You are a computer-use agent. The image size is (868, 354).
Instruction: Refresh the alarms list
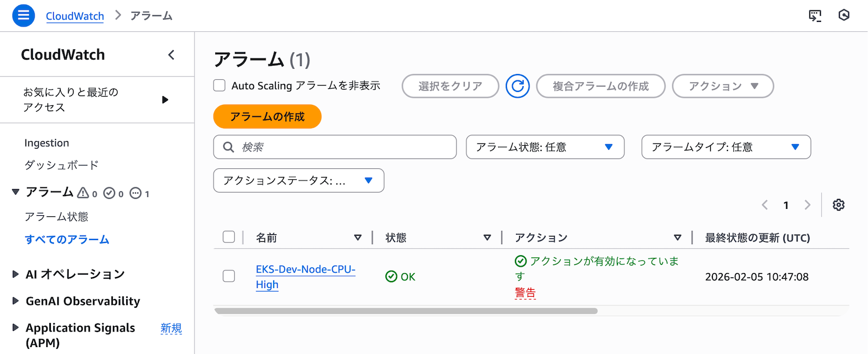[x=517, y=86]
